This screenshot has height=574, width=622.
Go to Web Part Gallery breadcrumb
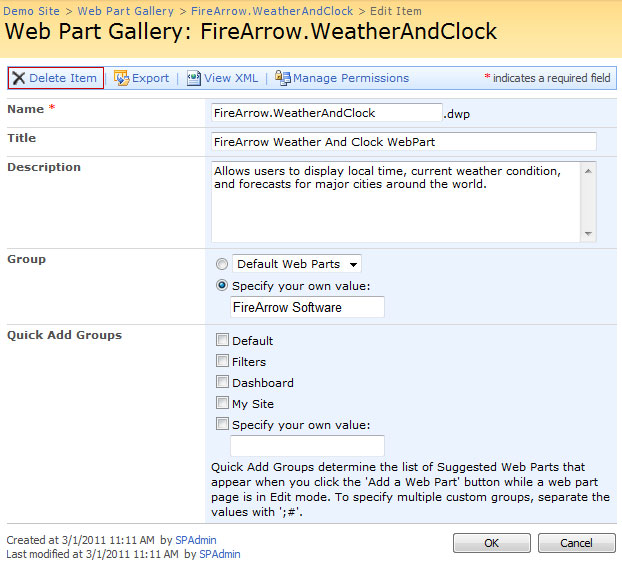[125, 11]
